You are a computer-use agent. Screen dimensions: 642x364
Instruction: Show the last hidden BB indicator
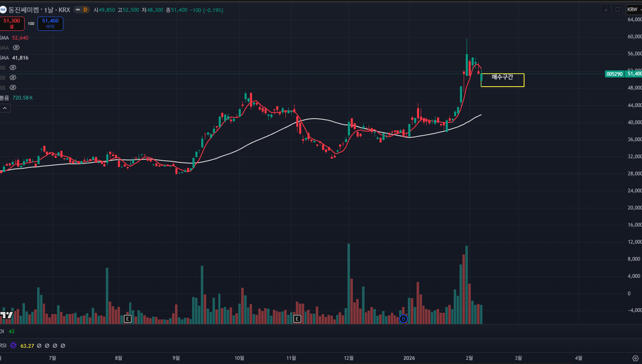tap(13, 87)
